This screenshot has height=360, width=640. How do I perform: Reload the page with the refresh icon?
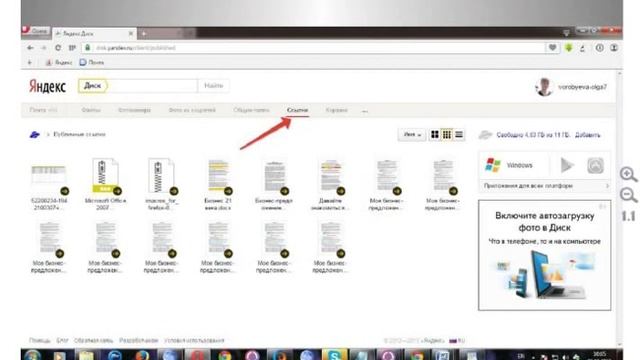tap(58, 48)
